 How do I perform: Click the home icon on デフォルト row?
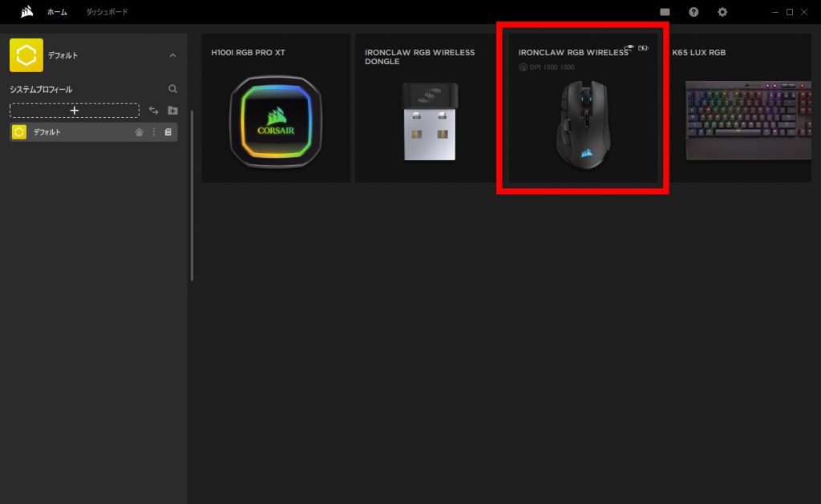140,132
